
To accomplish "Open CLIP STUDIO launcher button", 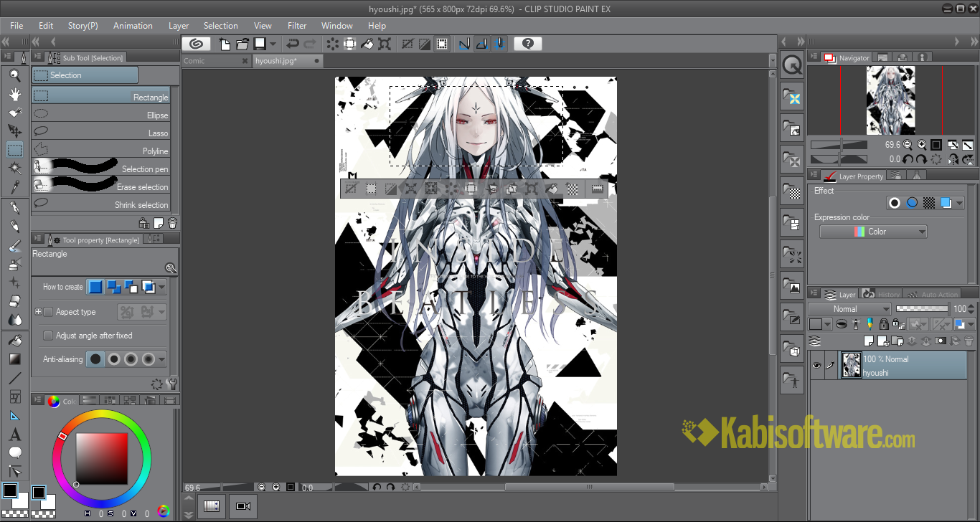I will (197, 44).
